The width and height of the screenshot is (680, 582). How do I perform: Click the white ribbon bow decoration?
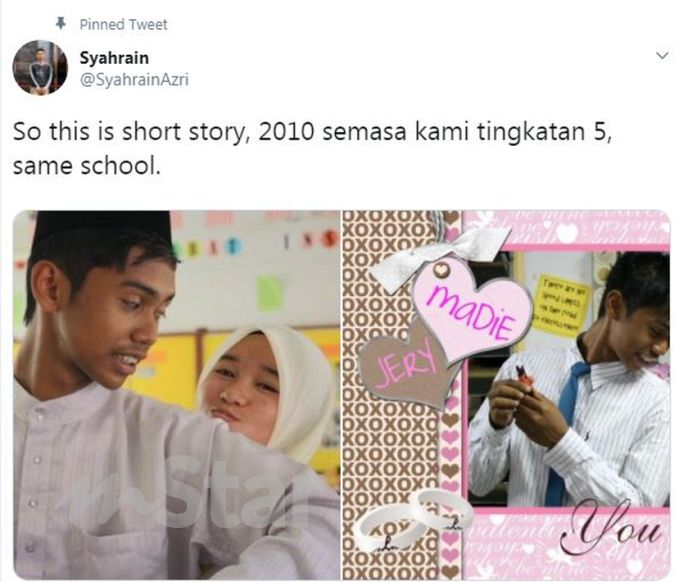(x=438, y=256)
